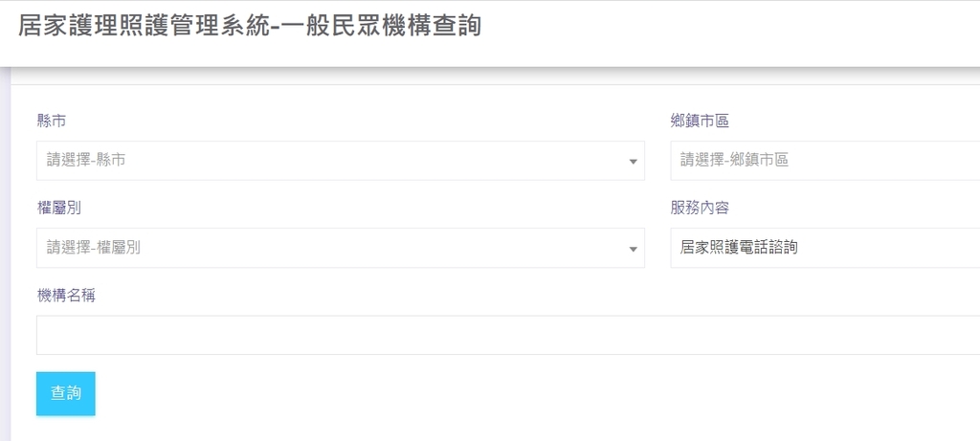This screenshot has width=980, height=441.
Task: Click the 查詢 search button
Action: pos(66,393)
